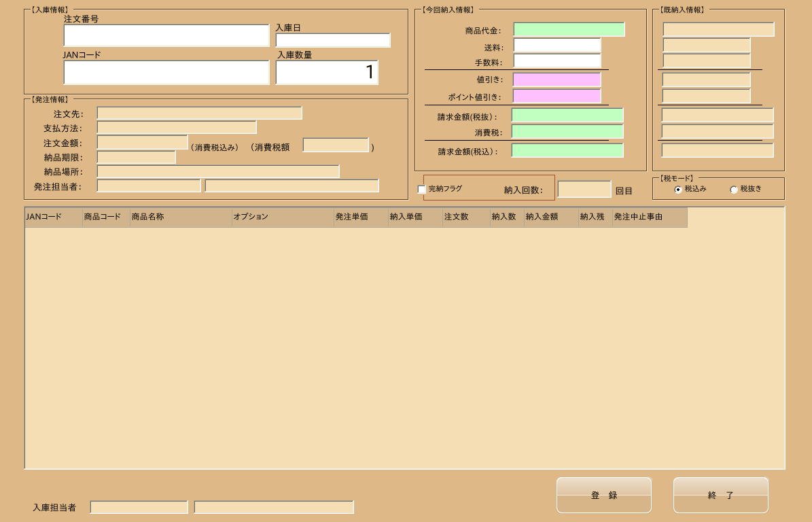Tick the 完納フラグ checkbox

pyautogui.click(x=422, y=190)
